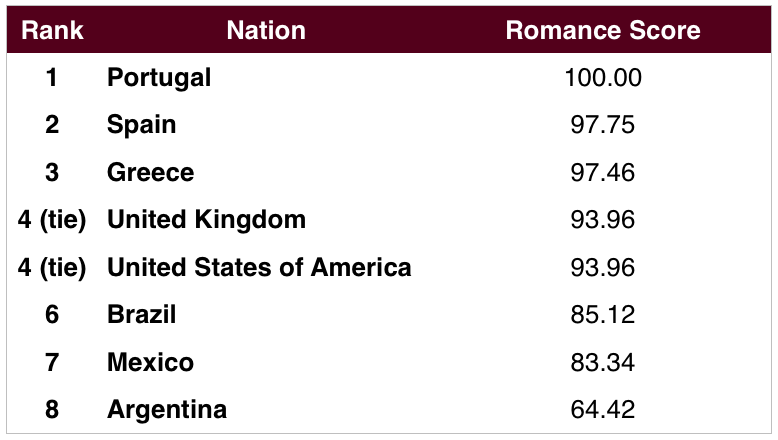Click the Rank column header
Screen dimensions: 778x440
tap(52, 30)
